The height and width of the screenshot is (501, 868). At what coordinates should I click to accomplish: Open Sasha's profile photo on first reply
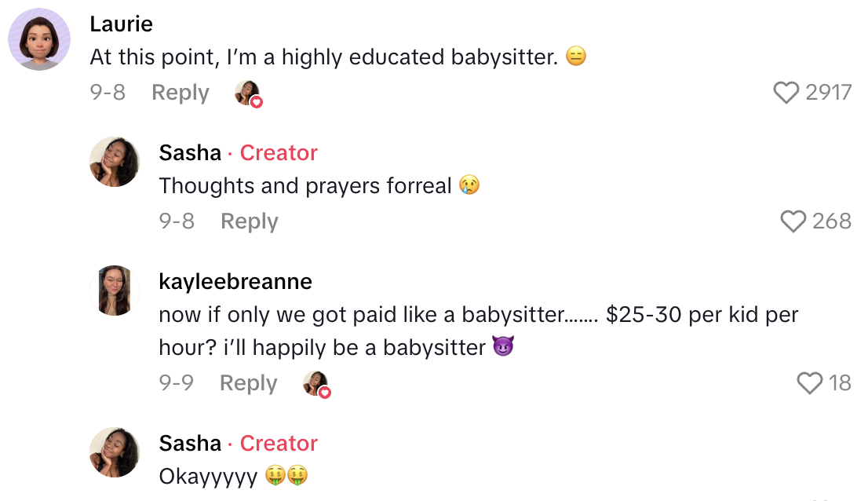click(115, 162)
